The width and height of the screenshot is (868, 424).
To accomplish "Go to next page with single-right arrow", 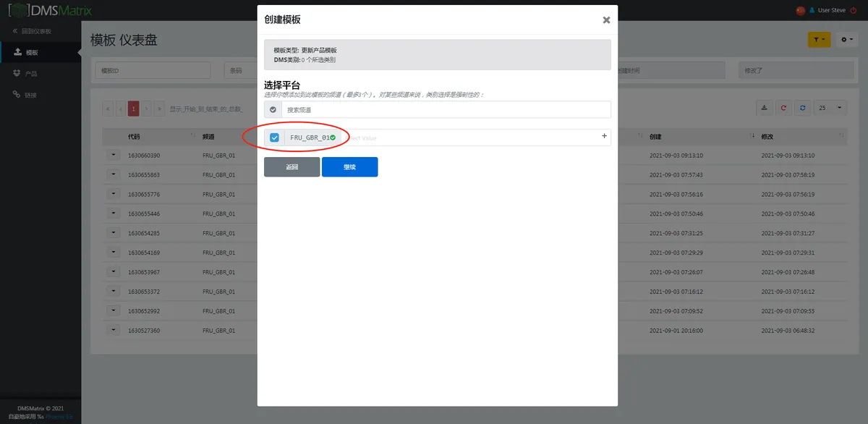I will (147, 109).
